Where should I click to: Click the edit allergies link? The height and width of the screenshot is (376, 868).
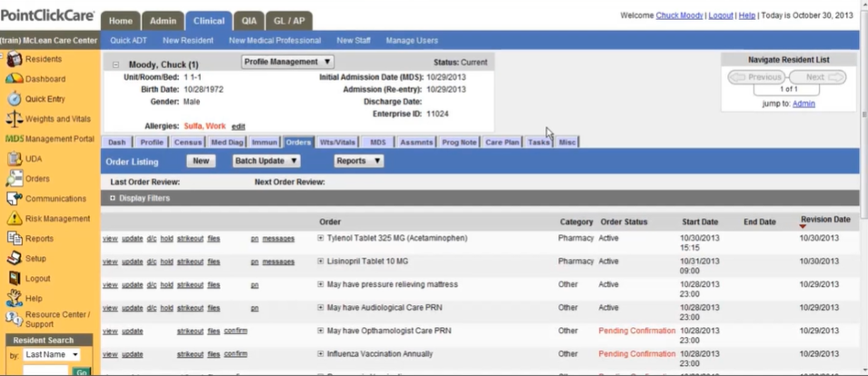pyautogui.click(x=238, y=126)
